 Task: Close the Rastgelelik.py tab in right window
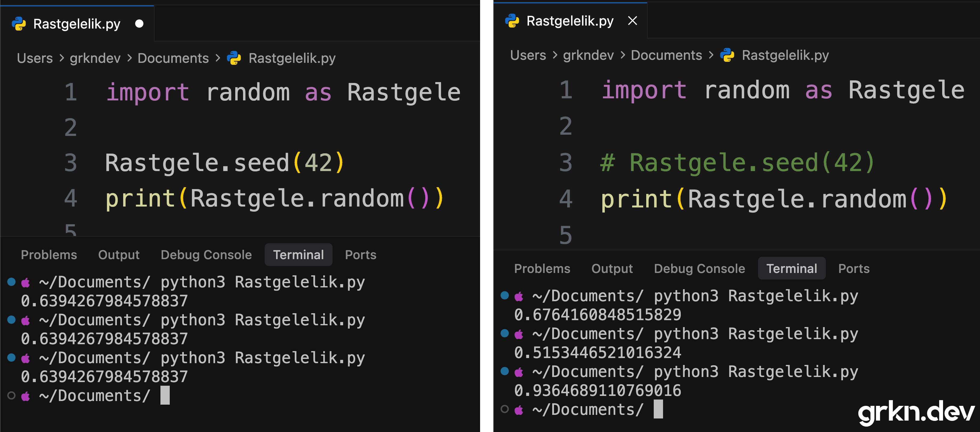coord(632,20)
